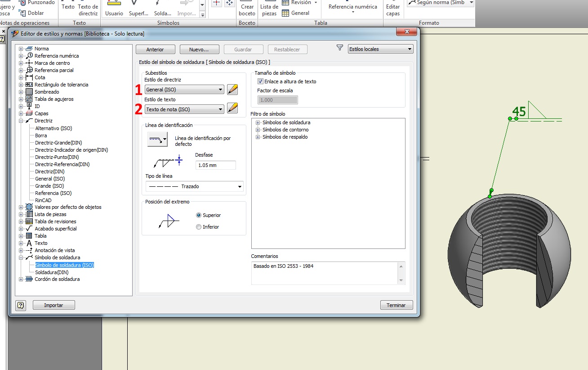Click Lista de piezas in the ribbon
This screenshot has width=588, height=370.
tap(269, 9)
